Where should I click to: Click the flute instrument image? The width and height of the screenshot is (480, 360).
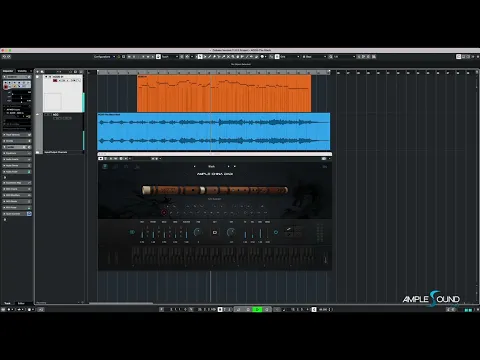215,190
